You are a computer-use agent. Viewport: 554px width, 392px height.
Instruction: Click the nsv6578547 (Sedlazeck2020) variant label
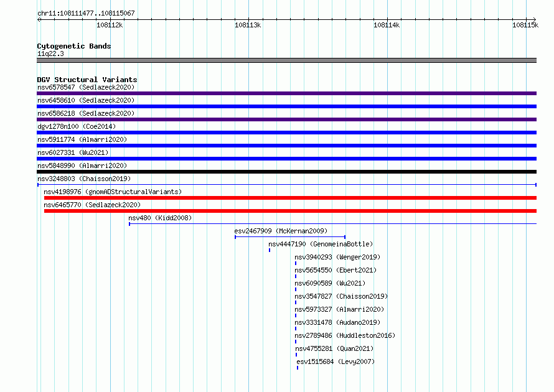click(86, 87)
